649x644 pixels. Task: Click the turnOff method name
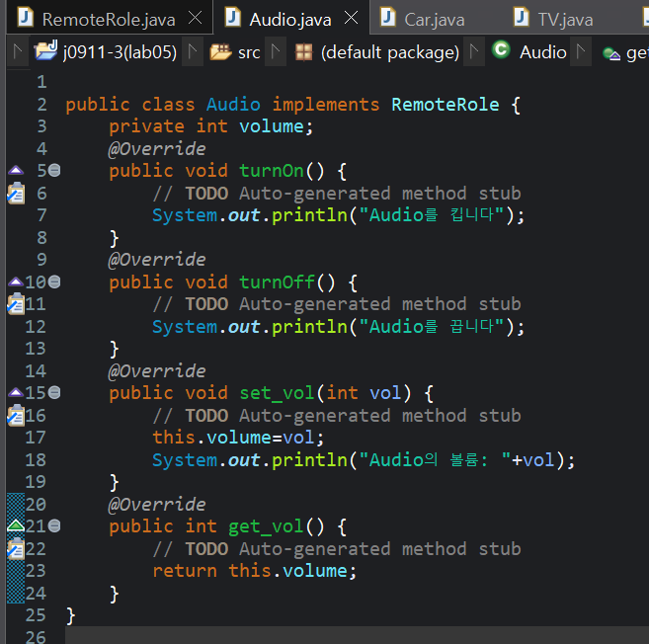point(277,282)
